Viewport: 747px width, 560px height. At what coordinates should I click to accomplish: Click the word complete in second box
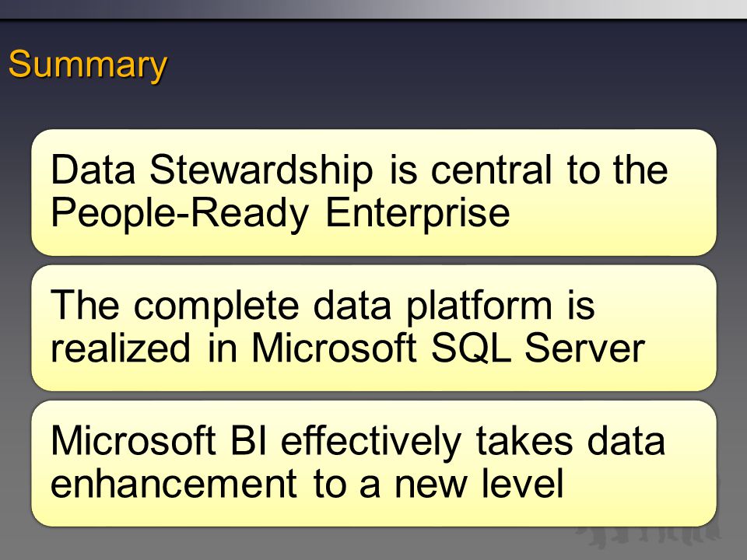click(x=216, y=306)
